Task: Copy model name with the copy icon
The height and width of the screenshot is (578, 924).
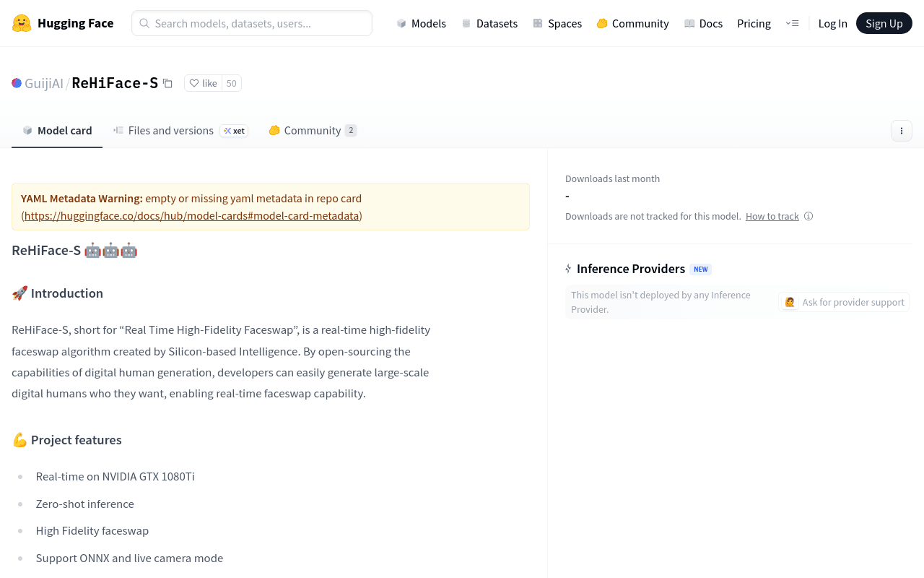Action: [x=167, y=83]
